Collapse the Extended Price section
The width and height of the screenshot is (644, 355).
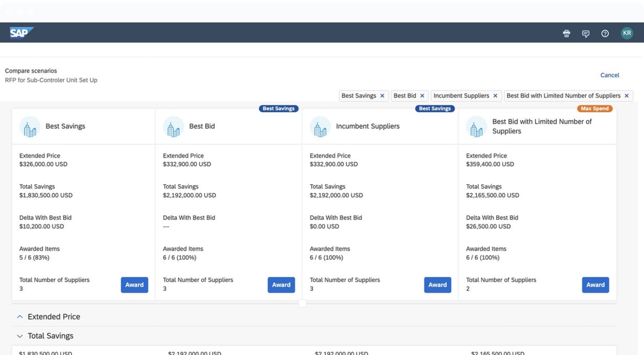pyautogui.click(x=20, y=317)
